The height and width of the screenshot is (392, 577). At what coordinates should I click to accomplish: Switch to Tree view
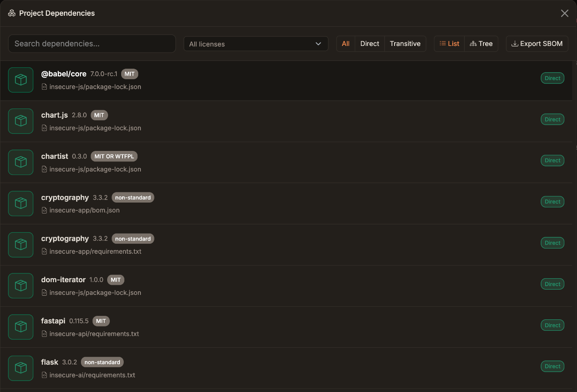(481, 44)
